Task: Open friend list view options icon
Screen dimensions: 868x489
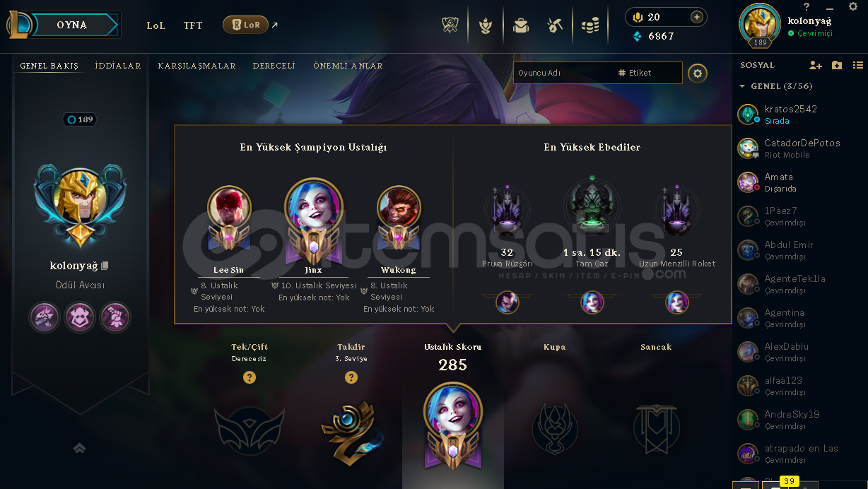Action: pyautogui.click(x=858, y=65)
